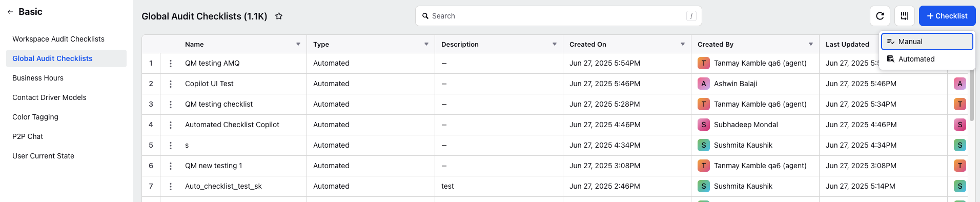Click into the Search field
The height and width of the screenshot is (202, 980).
pos(558,16)
